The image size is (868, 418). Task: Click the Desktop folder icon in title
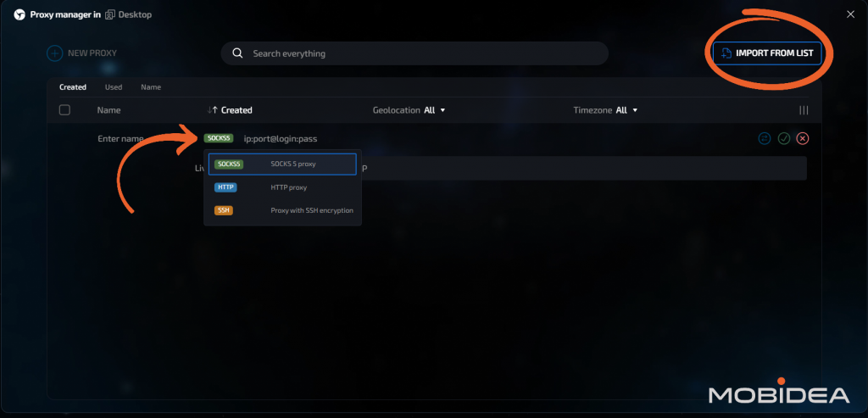tap(110, 15)
